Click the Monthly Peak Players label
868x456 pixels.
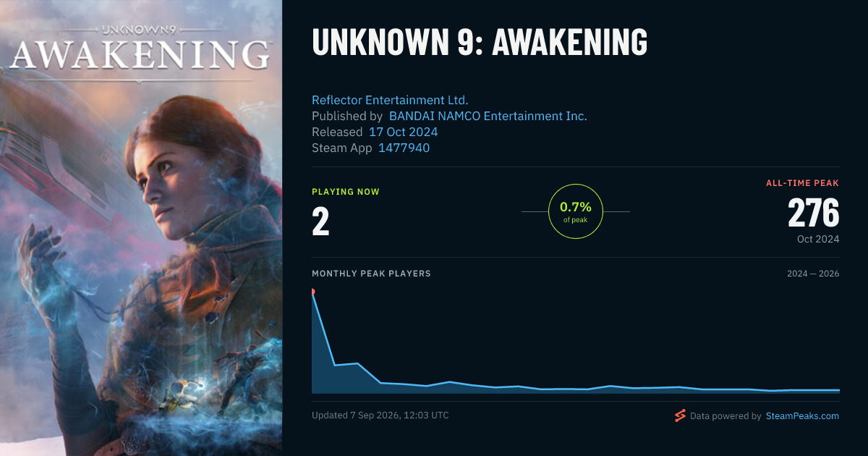click(371, 274)
